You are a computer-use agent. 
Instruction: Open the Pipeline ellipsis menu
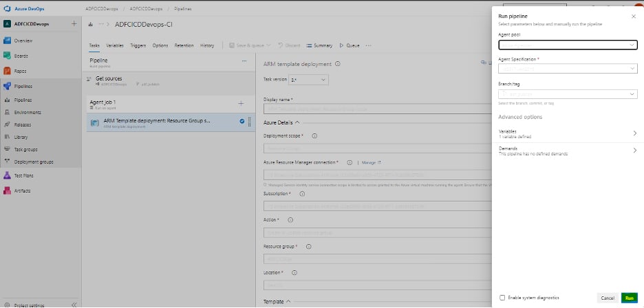point(244,61)
